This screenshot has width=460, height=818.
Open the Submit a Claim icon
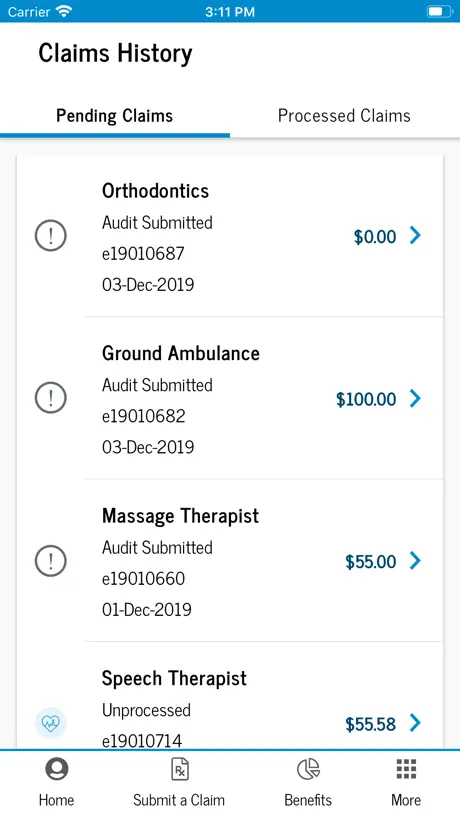point(179,769)
